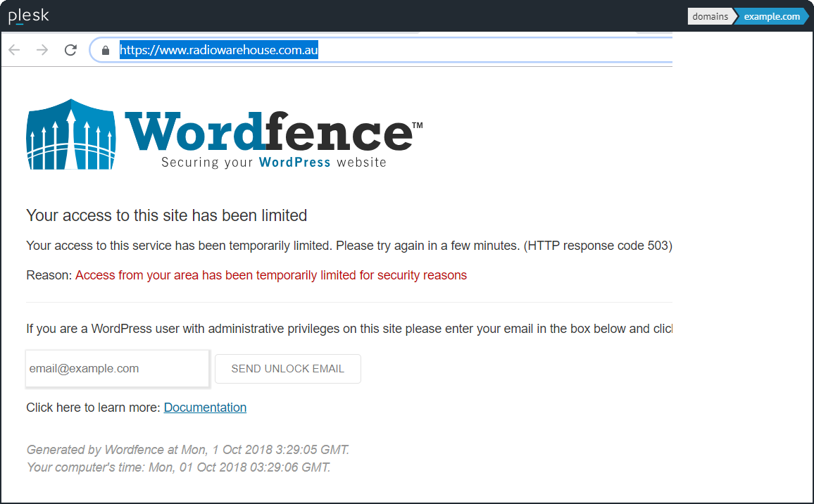
Task: Go to the domains breadcrumb
Action: click(x=710, y=16)
